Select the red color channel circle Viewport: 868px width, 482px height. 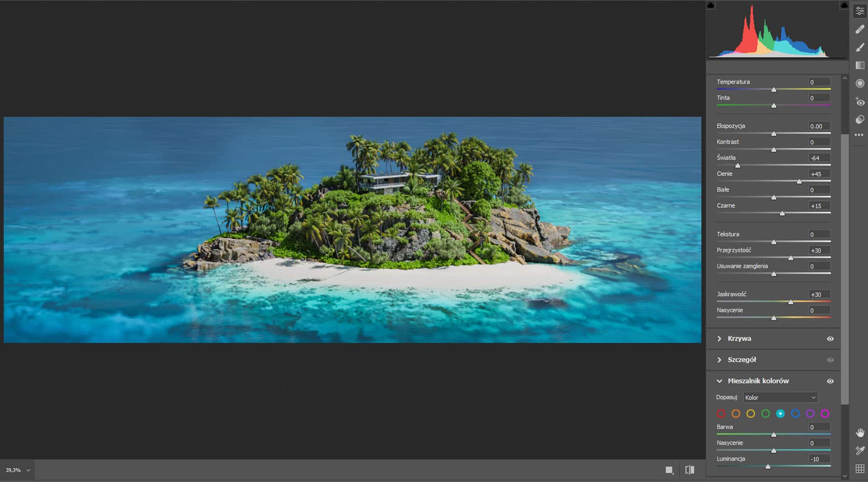point(721,413)
